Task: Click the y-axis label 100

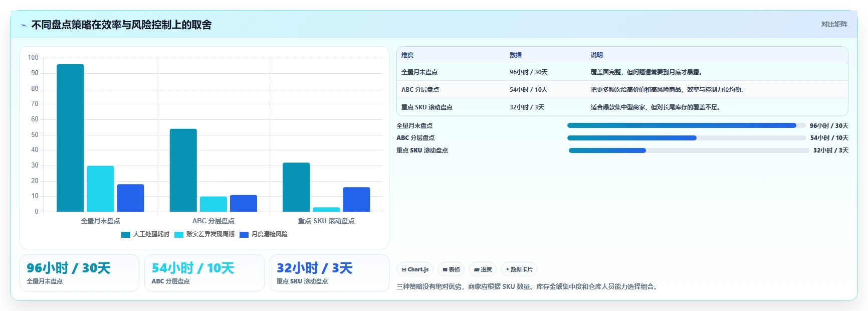Action: [33, 58]
